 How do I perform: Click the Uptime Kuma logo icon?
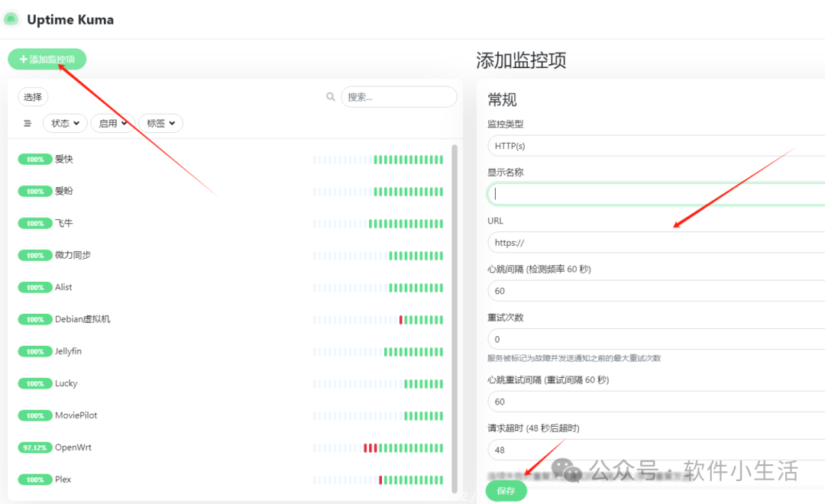click(11, 19)
